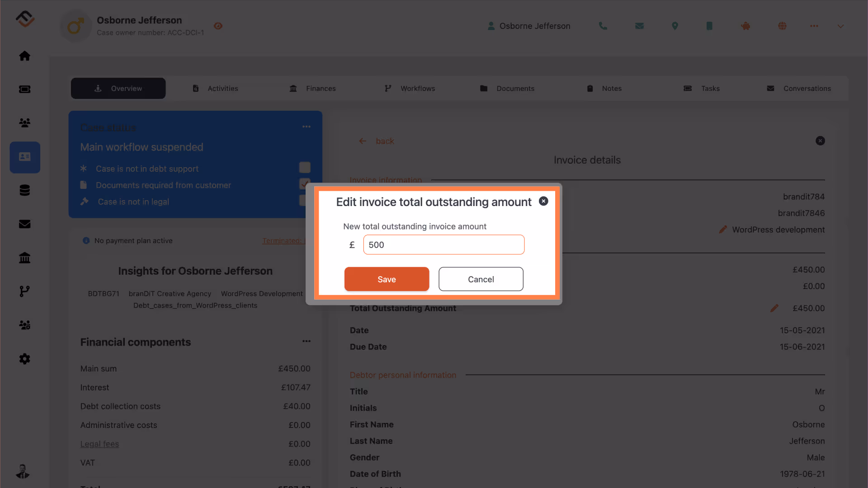Click the home icon in sidebar
This screenshot has height=488, width=868.
(24, 56)
